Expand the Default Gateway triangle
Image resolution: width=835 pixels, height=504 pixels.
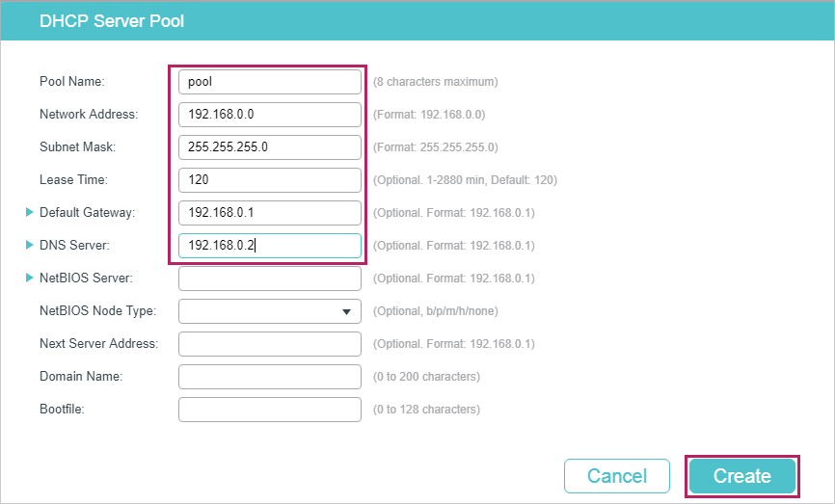pos(29,212)
